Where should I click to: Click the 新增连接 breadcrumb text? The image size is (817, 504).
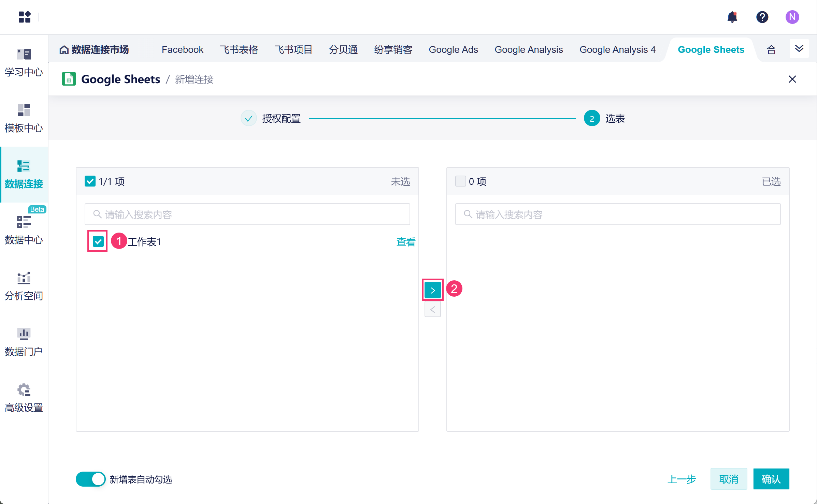[194, 79]
